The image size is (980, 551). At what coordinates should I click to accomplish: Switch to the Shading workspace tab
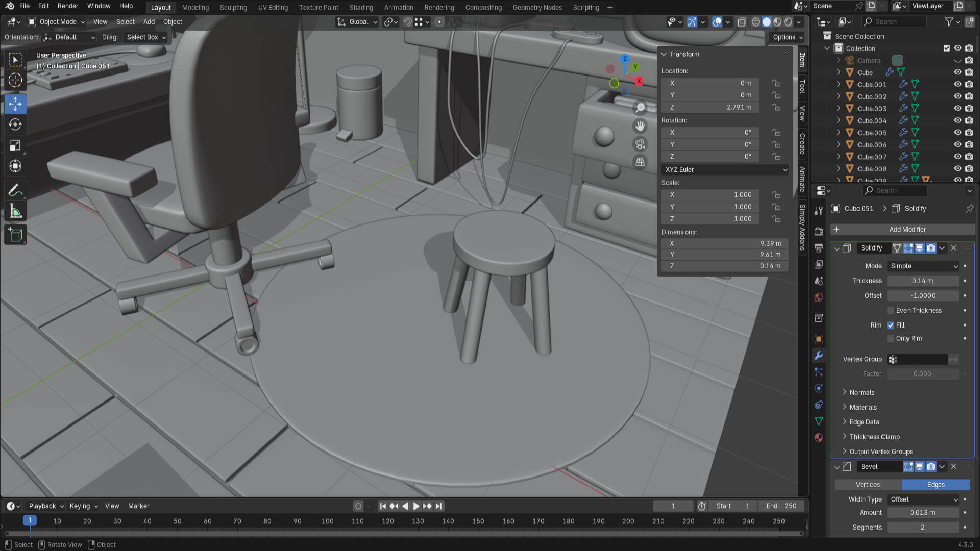click(x=361, y=7)
